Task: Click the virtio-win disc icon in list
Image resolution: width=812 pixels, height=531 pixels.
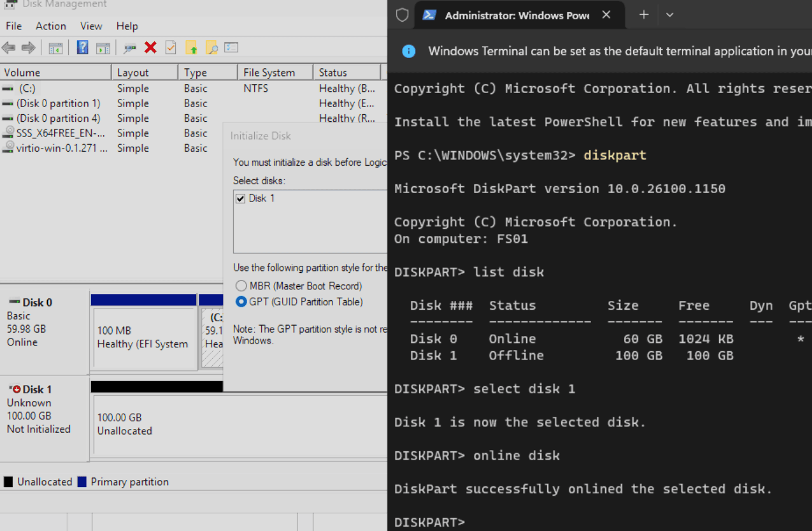Action: (x=8, y=147)
